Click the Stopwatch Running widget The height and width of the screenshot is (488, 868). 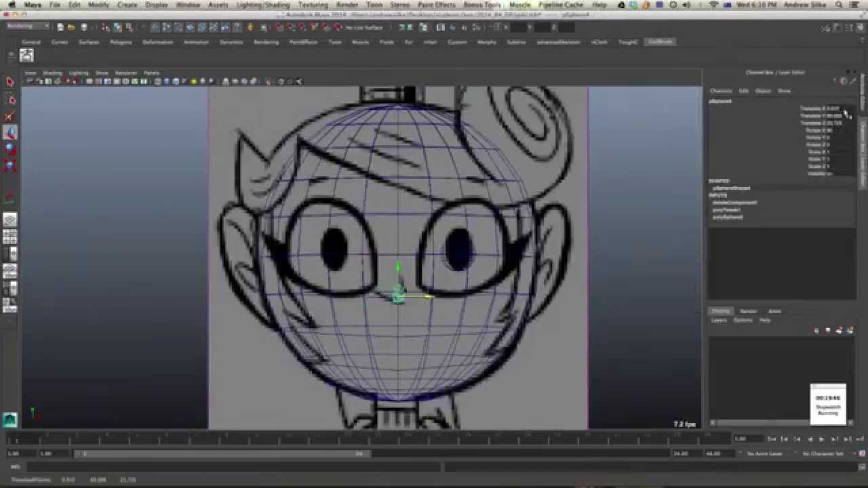click(828, 404)
